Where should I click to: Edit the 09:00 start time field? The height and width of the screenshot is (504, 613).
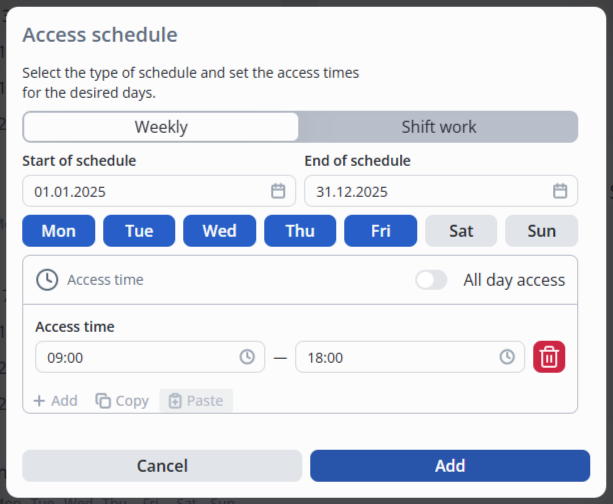[135, 357]
